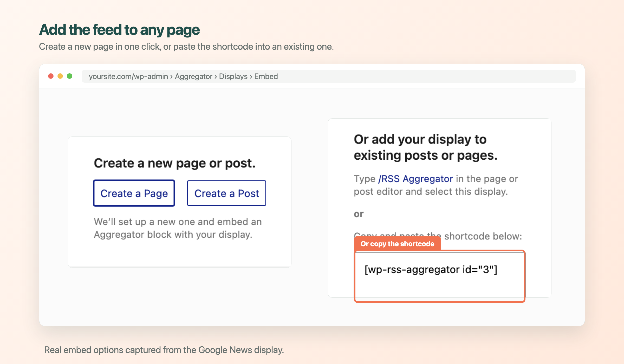624x364 pixels.
Task: Click the 'Or add your display to' heading
Action: pyautogui.click(x=426, y=147)
